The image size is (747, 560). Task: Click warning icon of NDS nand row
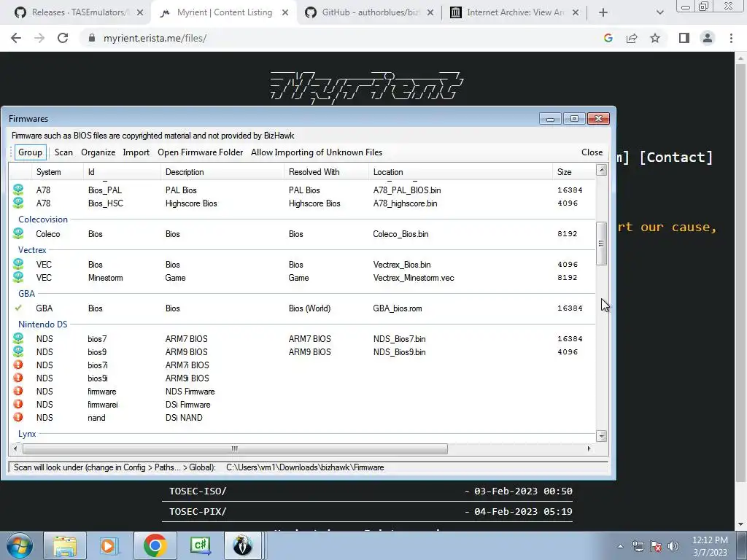click(18, 417)
